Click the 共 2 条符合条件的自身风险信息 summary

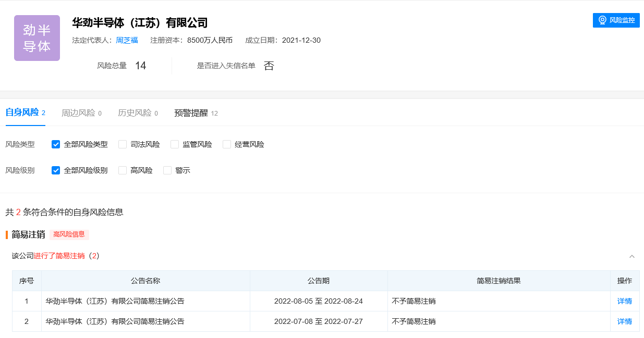point(64,212)
